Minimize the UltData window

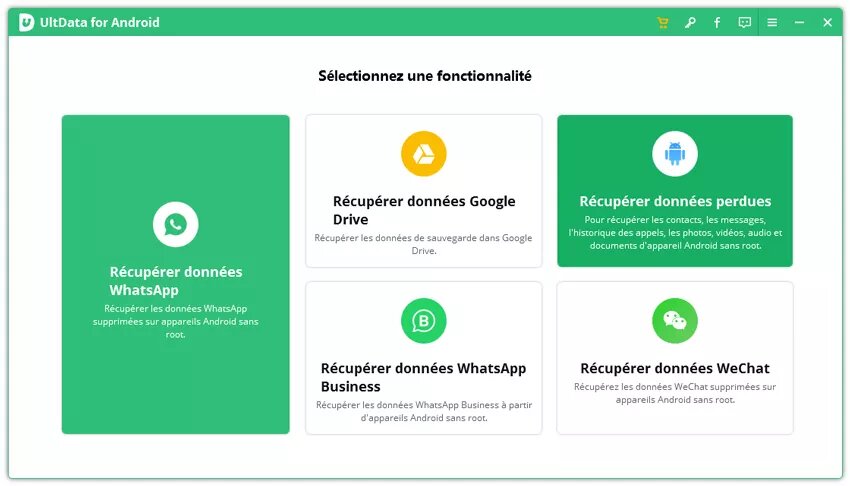pos(799,22)
